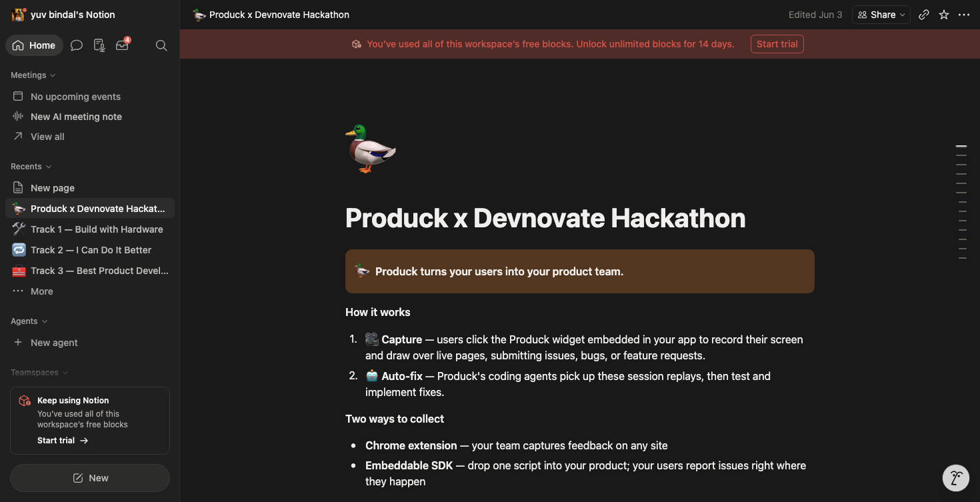The width and height of the screenshot is (980, 502).
Task: Click the Edited Jun 3 timestamp
Action: (815, 15)
